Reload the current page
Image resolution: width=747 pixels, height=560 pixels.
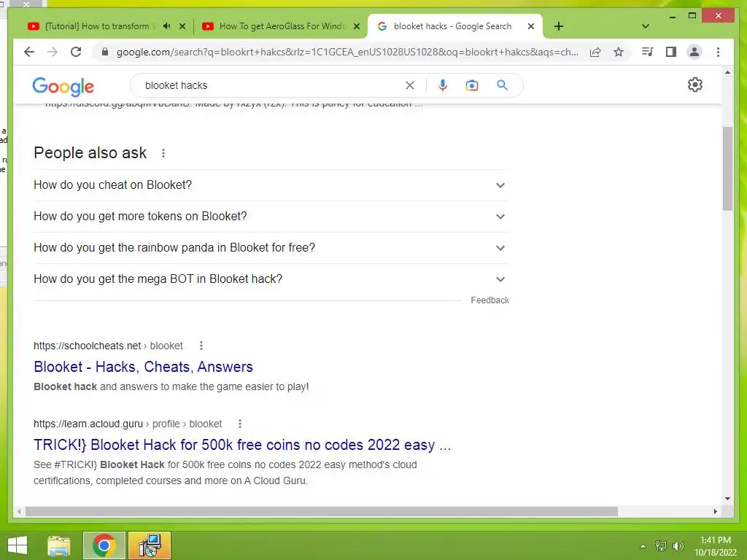tap(76, 52)
